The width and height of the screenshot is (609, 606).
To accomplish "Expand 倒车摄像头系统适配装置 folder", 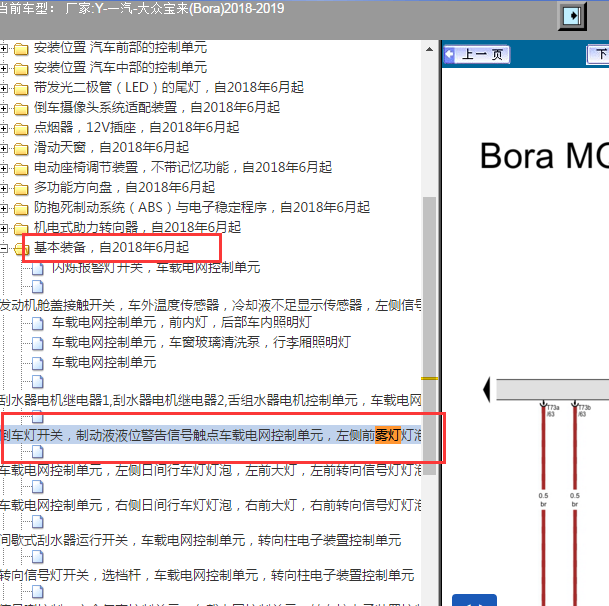I will pyautogui.click(x=4, y=108).
